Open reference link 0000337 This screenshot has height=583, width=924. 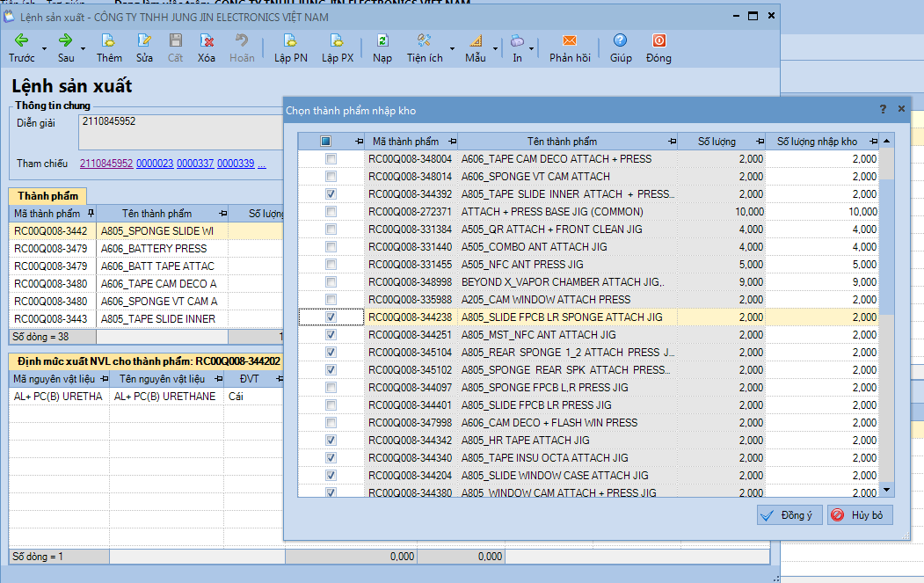(195, 164)
